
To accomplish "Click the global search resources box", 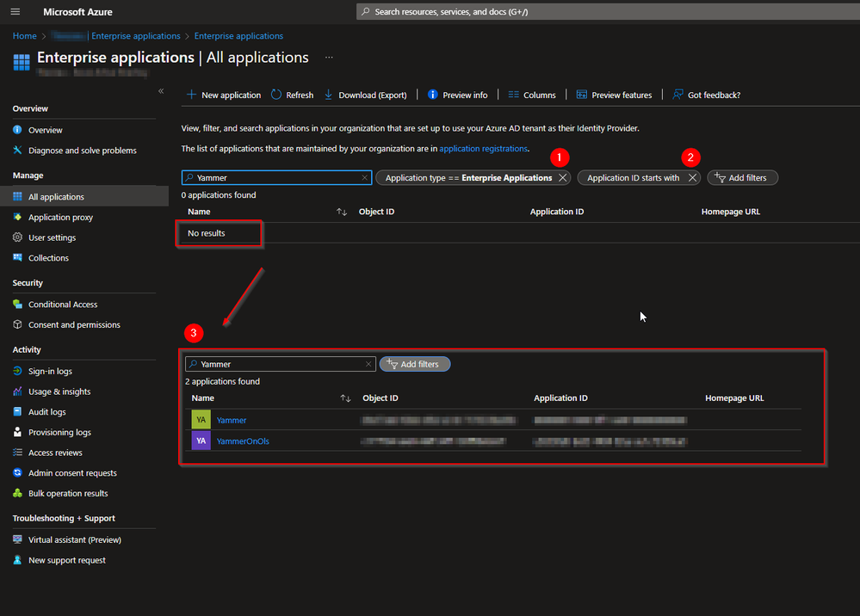I will (608, 11).
